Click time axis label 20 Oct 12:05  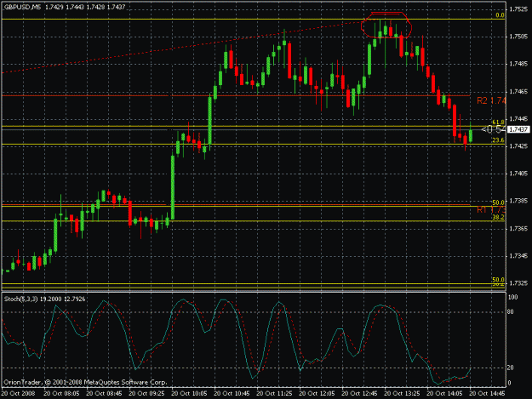(317, 394)
